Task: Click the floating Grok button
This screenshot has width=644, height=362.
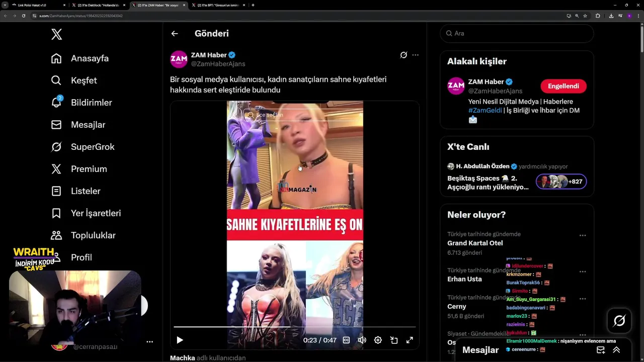Action: click(x=619, y=321)
